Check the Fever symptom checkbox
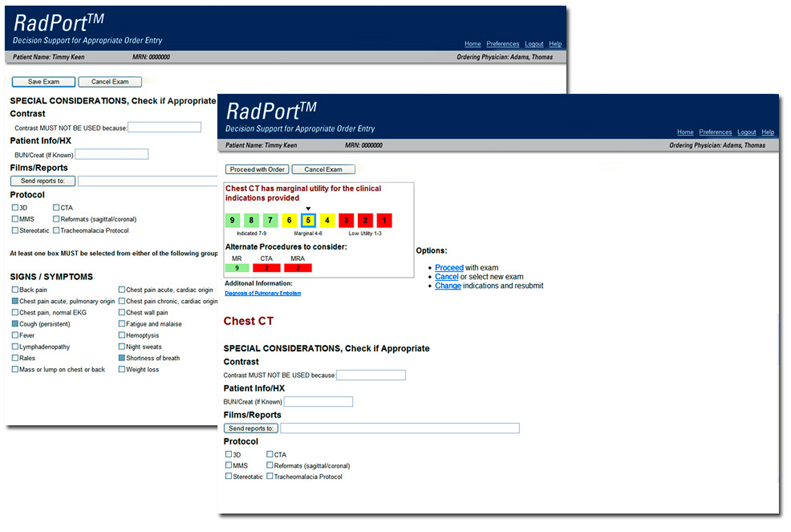Image resolution: width=791 pixels, height=532 pixels. [x=15, y=335]
